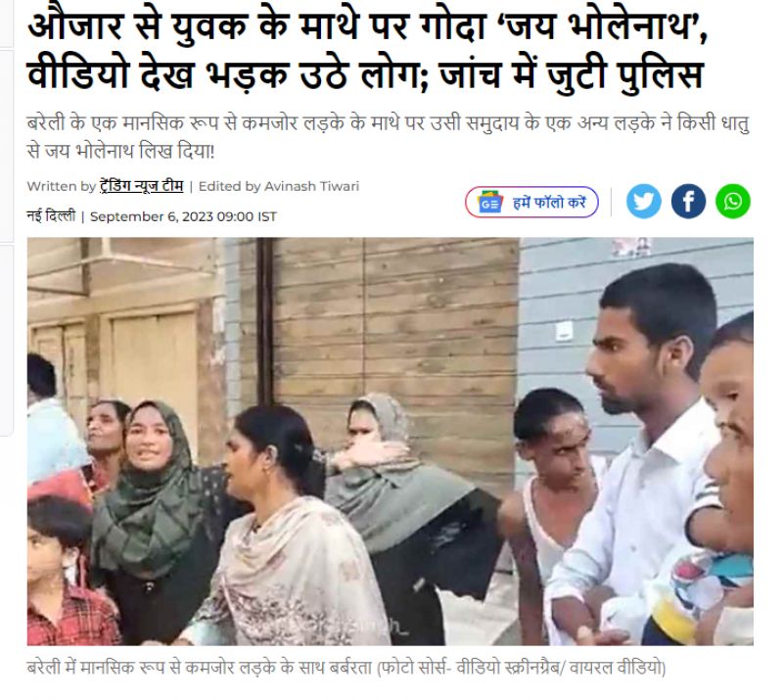Click editor name Avinash Tiwari
783x700 pixels.
tap(311, 186)
